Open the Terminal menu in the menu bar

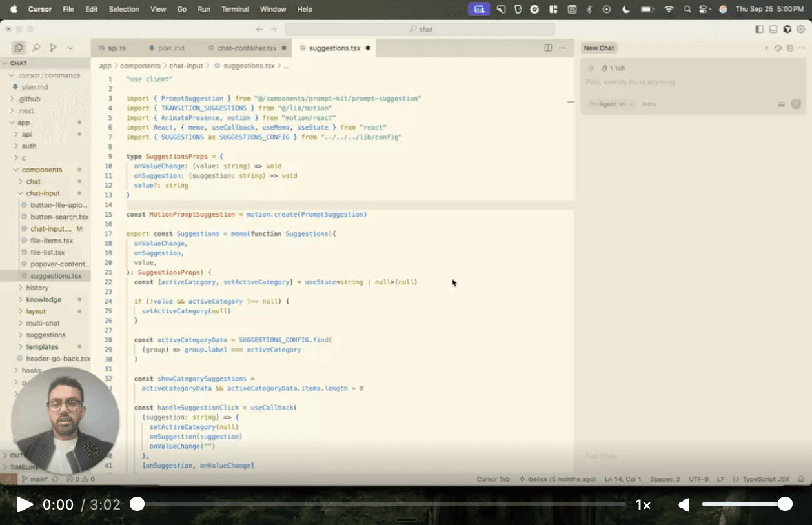pyautogui.click(x=235, y=9)
